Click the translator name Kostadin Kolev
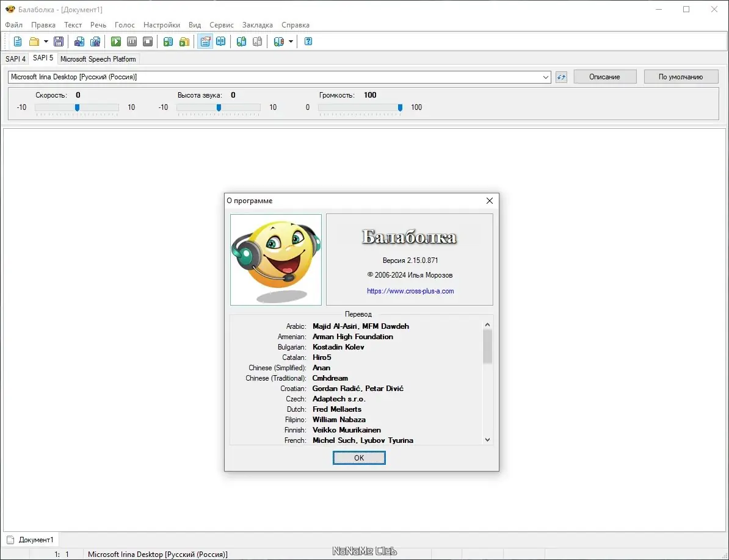Screen dimensions: 729x560 [338, 347]
